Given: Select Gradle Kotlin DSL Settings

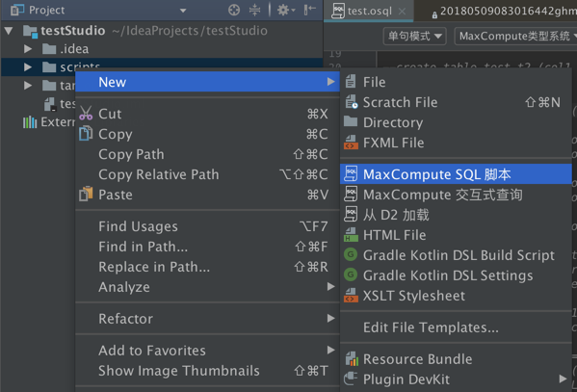Looking at the screenshot, I should click(456, 275).
